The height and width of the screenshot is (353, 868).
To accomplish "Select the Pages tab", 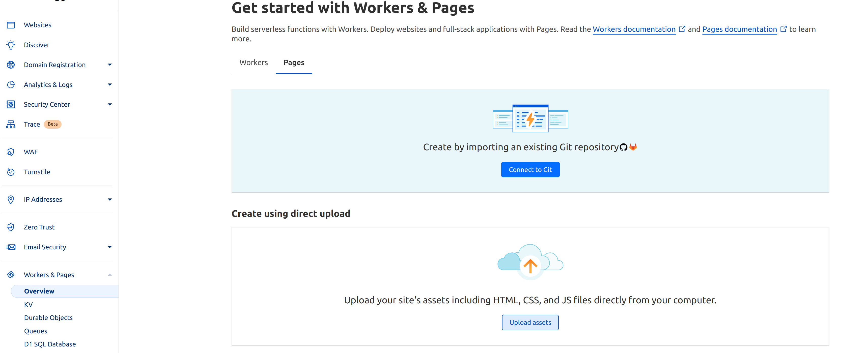I will (x=293, y=63).
